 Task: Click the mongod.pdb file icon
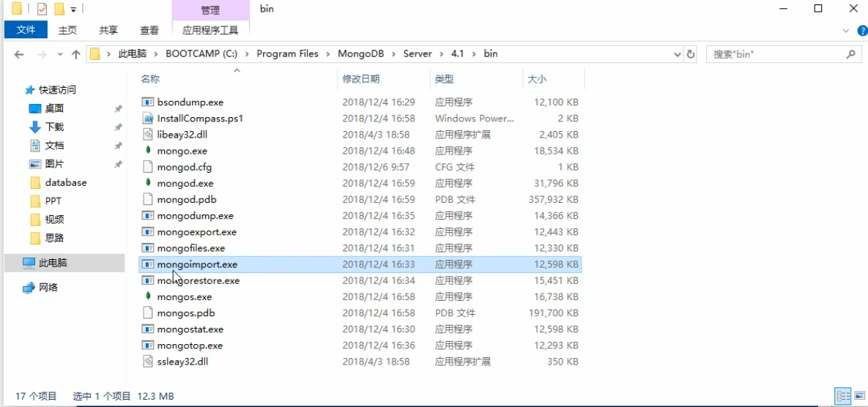pos(147,199)
